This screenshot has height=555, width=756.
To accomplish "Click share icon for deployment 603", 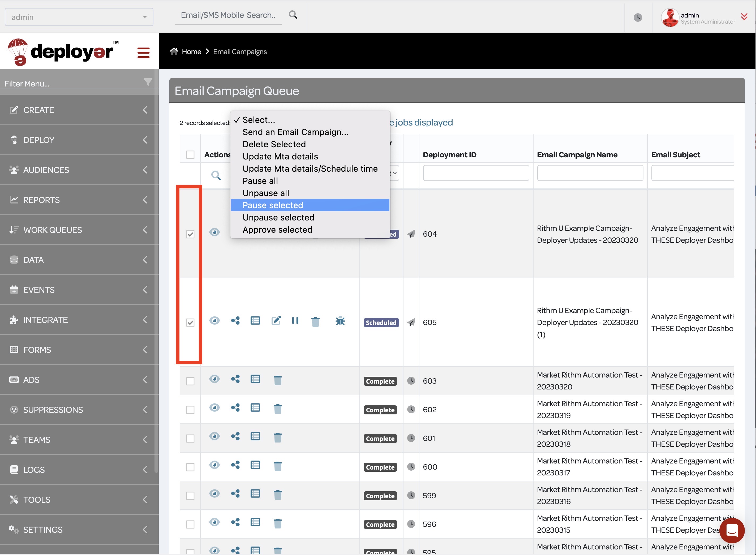I will pyautogui.click(x=235, y=379).
